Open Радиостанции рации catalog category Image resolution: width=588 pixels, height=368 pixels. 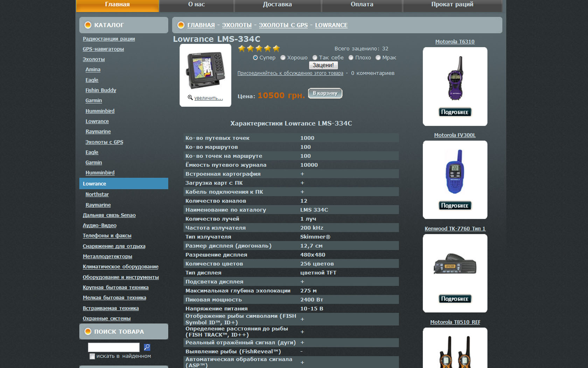pyautogui.click(x=109, y=39)
